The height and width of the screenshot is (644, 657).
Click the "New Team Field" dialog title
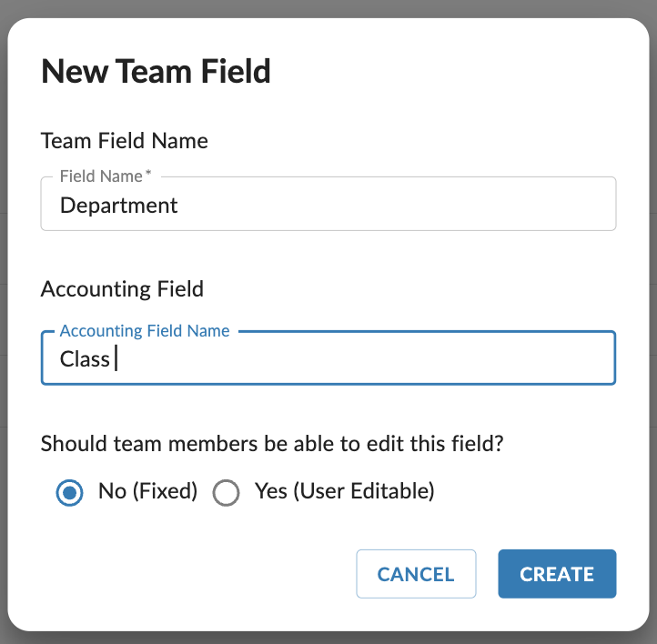point(156,71)
